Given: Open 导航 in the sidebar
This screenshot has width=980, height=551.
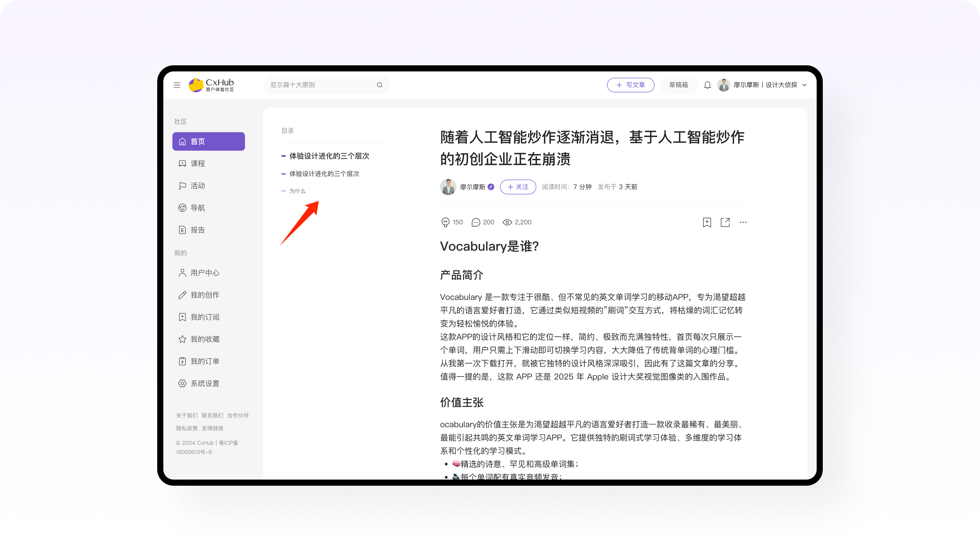Looking at the screenshot, I should pos(209,207).
